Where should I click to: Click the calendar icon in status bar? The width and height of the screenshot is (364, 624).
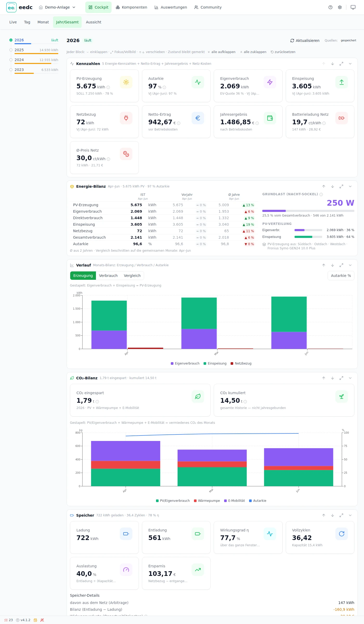pyautogui.click(x=35, y=620)
